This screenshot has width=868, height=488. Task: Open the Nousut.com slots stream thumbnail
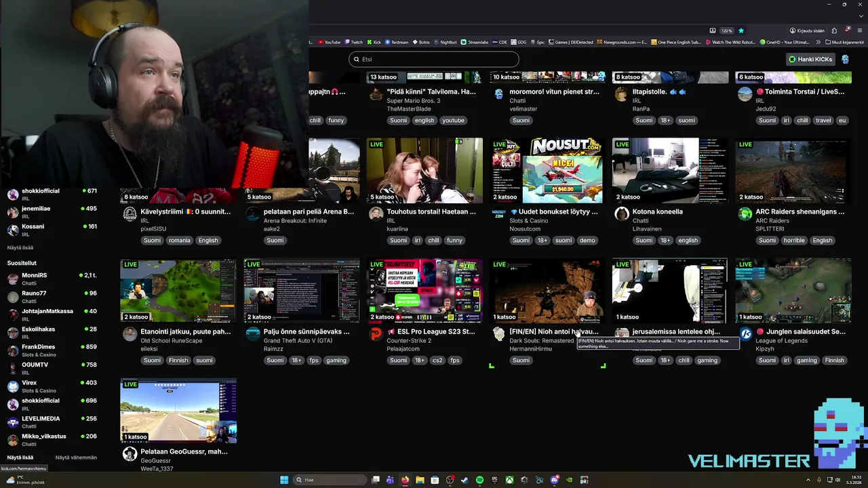547,170
